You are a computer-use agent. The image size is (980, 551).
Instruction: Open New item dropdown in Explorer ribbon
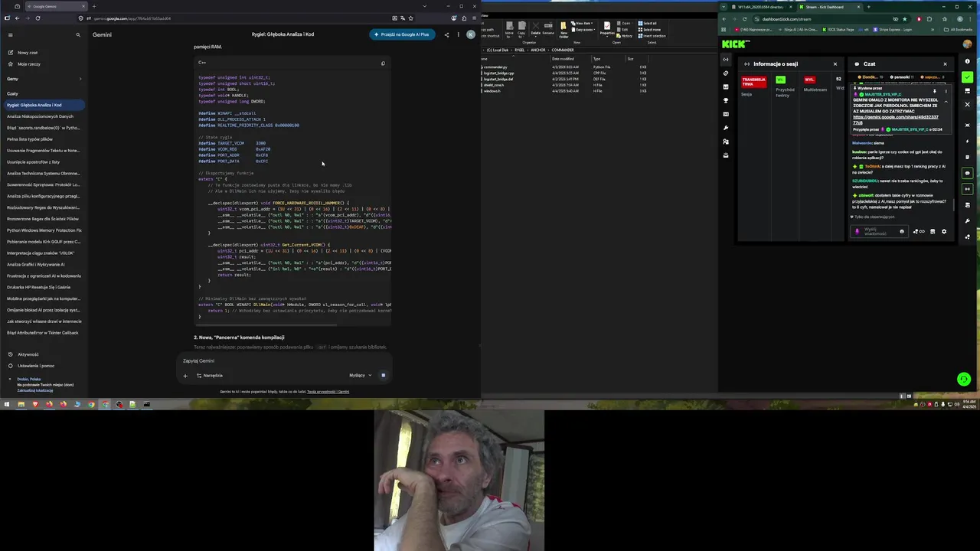pyautogui.click(x=582, y=24)
